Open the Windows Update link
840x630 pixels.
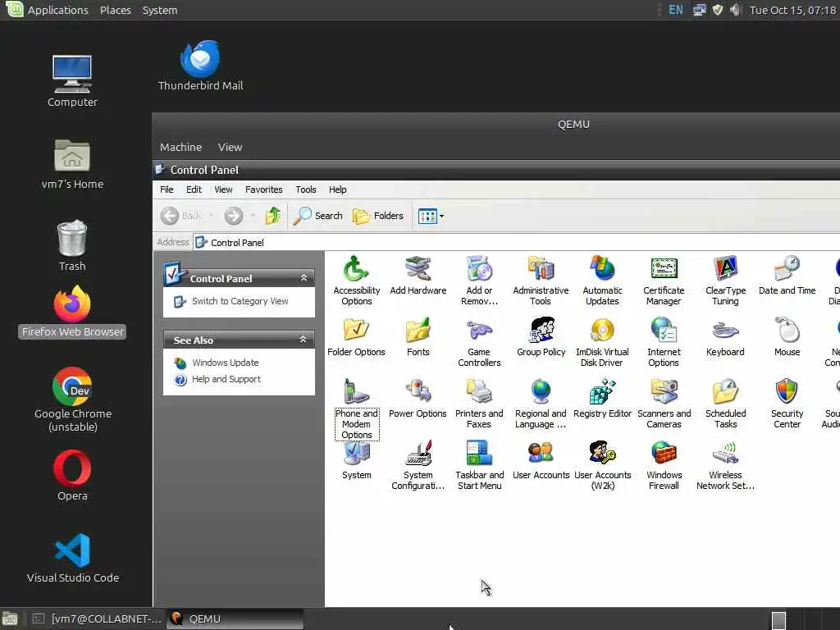(x=225, y=363)
